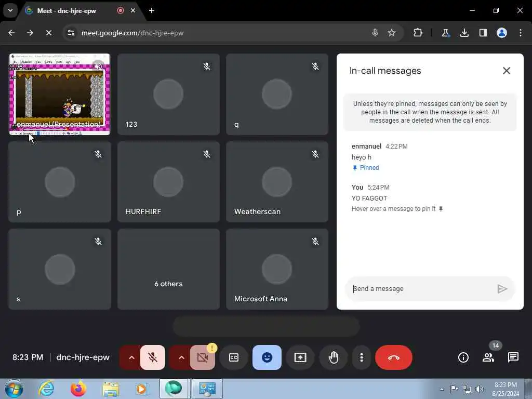Click the heyo h message text
The image size is (532, 399).
pyautogui.click(x=362, y=157)
